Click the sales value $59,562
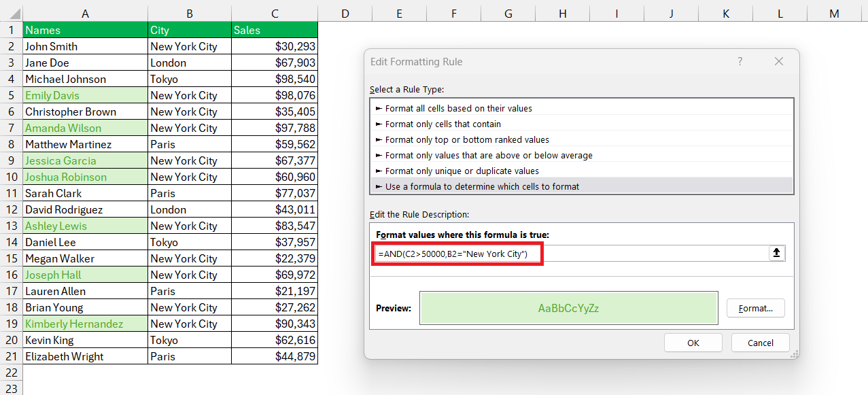The image size is (868, 395). pos(275,144)
